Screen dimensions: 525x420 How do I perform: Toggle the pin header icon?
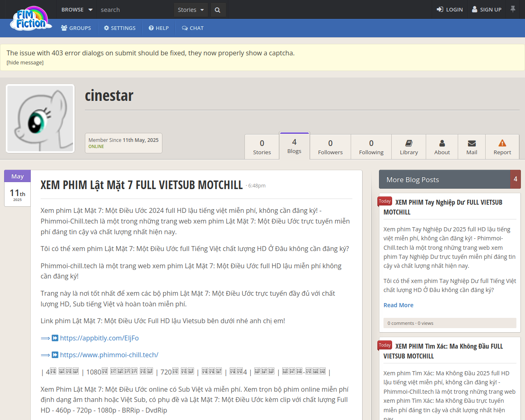pyautogui.click(x=513, y=9)
